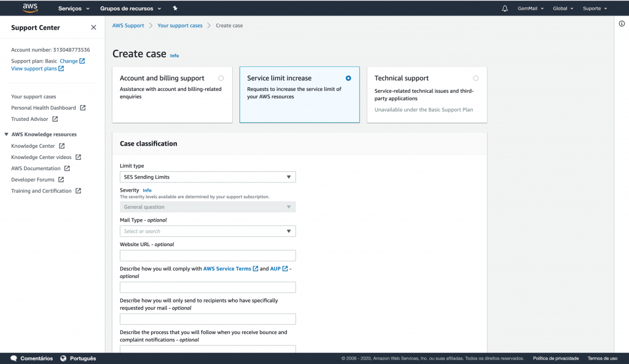The image size is (629, 364).
Task: Select the Account and billing support card
Action: point(172,95)
